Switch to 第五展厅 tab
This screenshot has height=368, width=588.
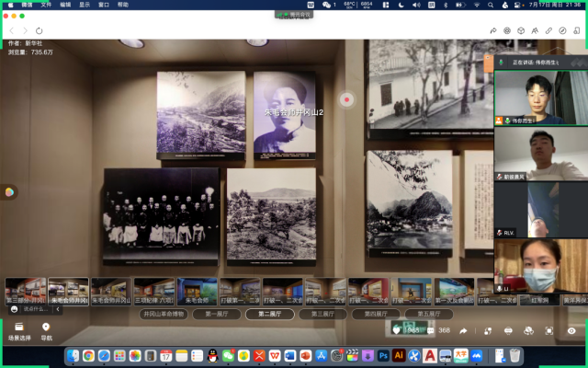tap(429, 314)
